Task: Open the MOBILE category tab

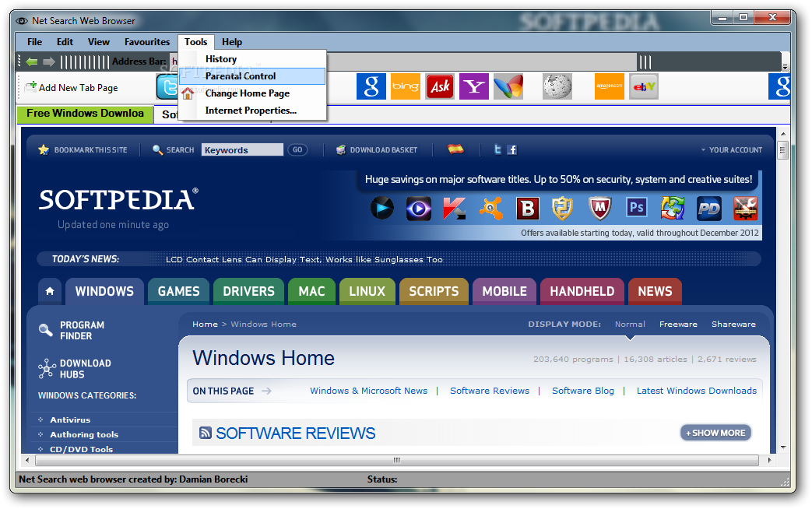Action: [504, 292]
